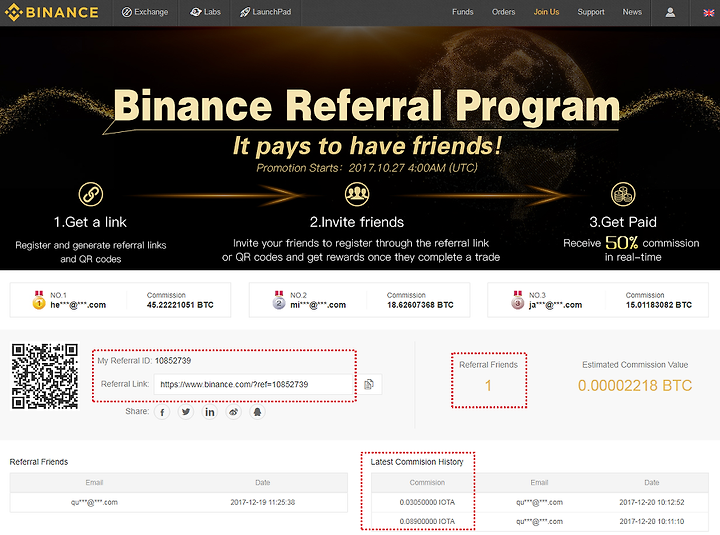Click commission 45.22221051 BTC
The image size is (720, 535).
(180, 305)
